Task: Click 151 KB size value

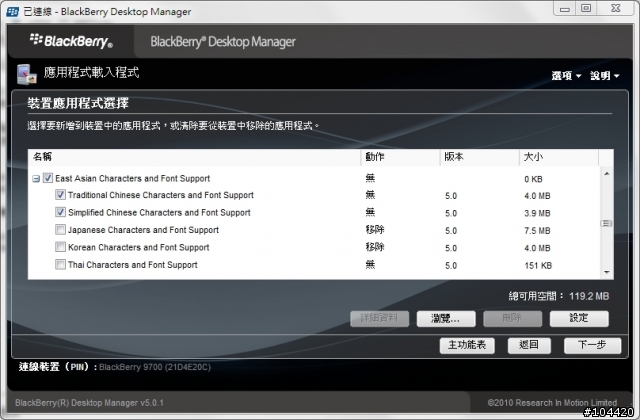Action: coord(538,266)
